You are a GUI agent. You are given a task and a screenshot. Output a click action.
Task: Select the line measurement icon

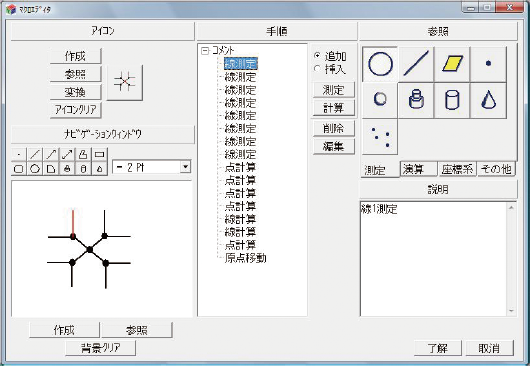[x=416, y=64]
